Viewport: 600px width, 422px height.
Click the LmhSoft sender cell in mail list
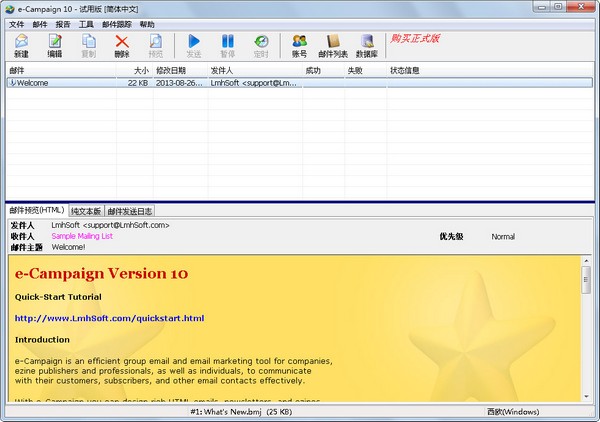(x=253, y=83)
